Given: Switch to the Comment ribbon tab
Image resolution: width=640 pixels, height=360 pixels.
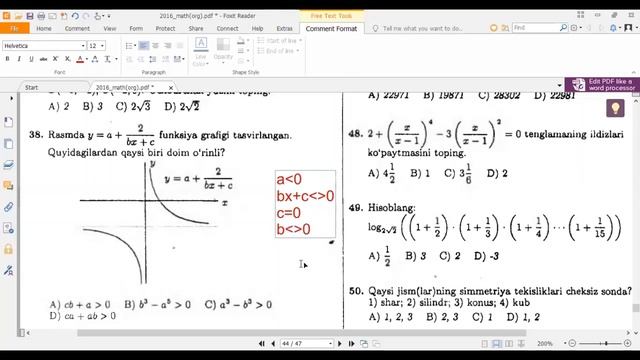Looking at the screenshot, I should [77, 29].
